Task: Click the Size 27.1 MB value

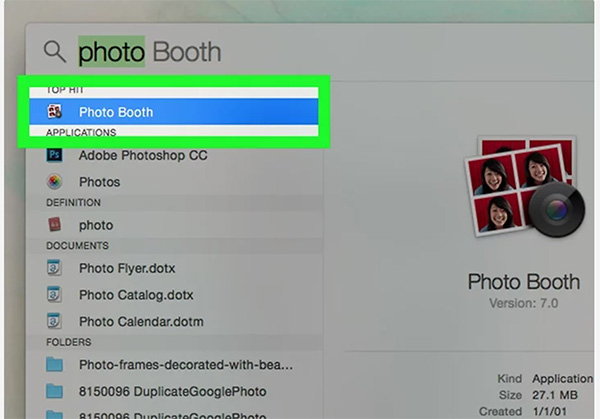Action: [554, 395]
